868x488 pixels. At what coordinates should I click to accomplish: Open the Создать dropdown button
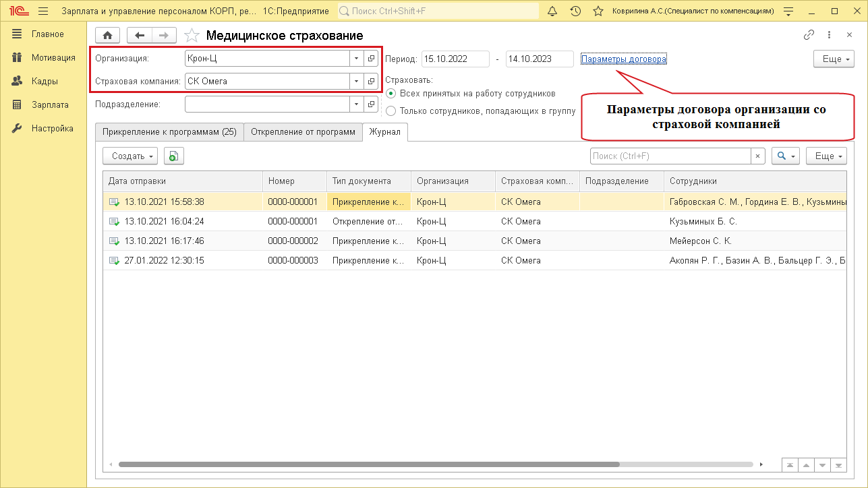[129, 156]
